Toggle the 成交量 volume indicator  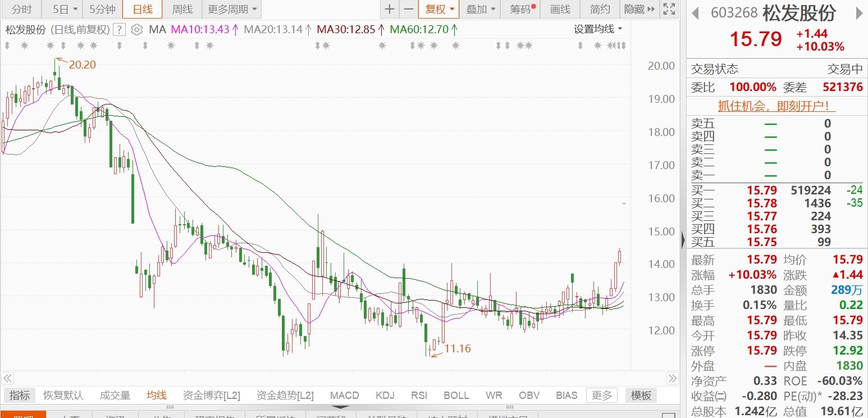(115, 396)
